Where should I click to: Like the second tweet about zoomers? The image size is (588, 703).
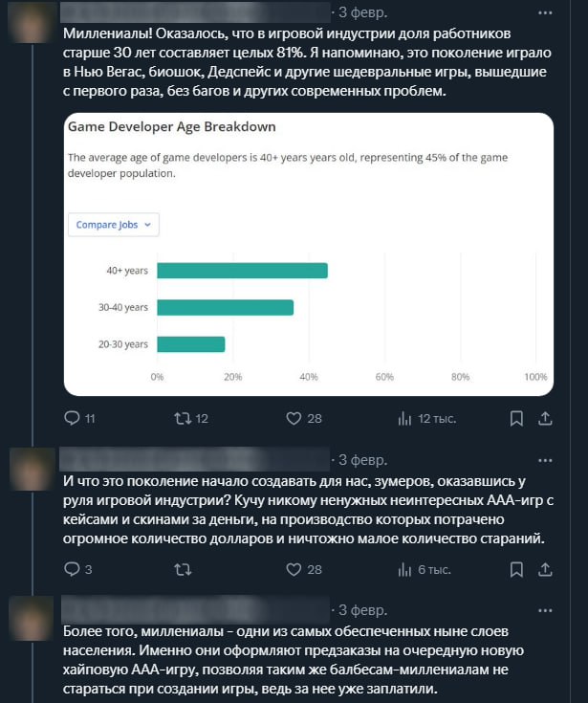(x=294, y=569)
